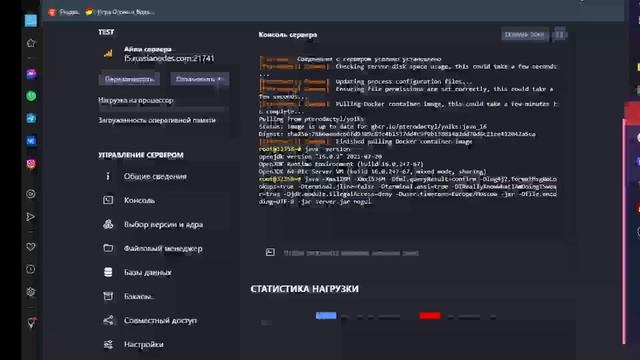The height and width of the screenshot is (360, 640).
Task: Click the Finished pulling Docker container image line
Action: 365,142
